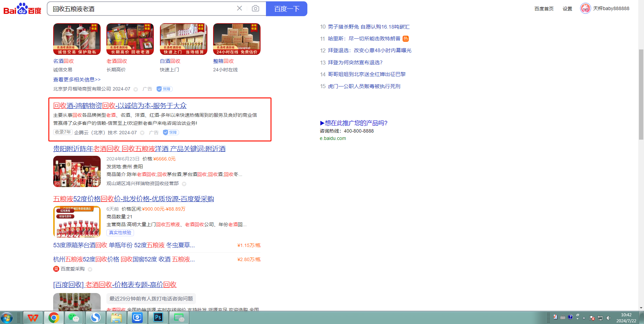Open trending item 哈里斯：尽一切所能击败特朗普
644x324 pixels.
(364, 39)
